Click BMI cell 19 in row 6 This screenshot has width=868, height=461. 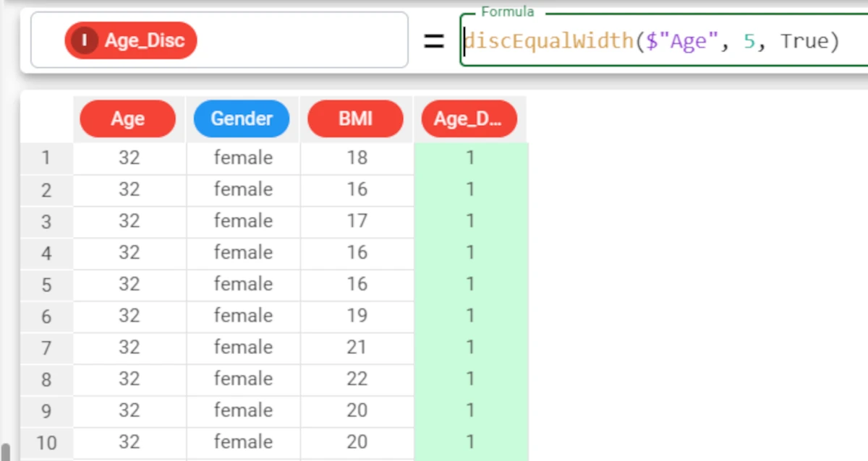357,316
